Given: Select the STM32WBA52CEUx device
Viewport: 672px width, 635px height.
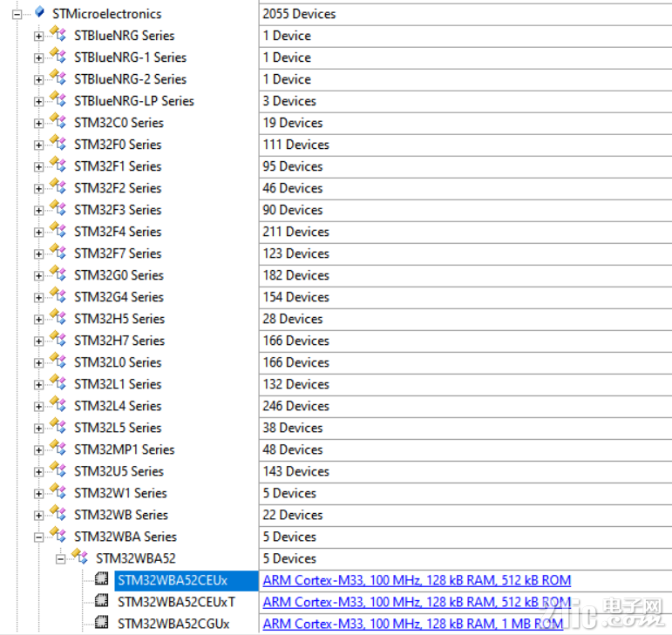Looking at the screenshot, I should pos(173,581).
